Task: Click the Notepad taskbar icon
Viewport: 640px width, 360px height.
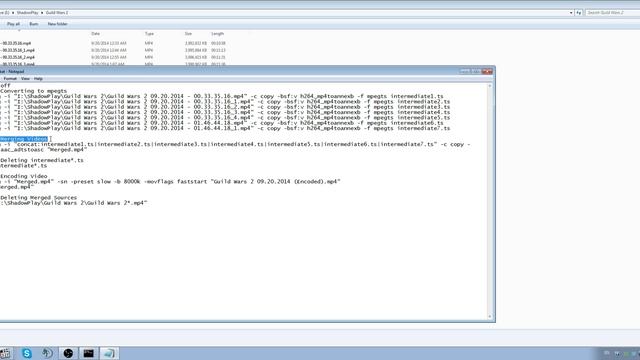Action: [109, 353]
